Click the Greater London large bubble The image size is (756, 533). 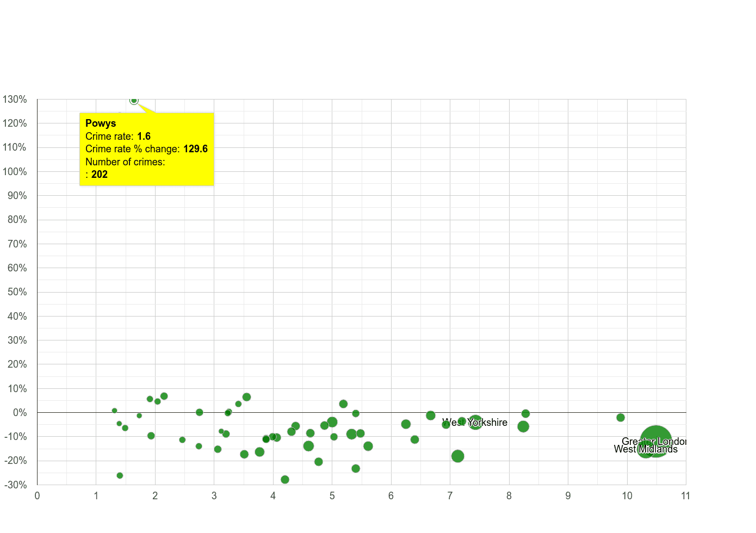click(656, 442)
